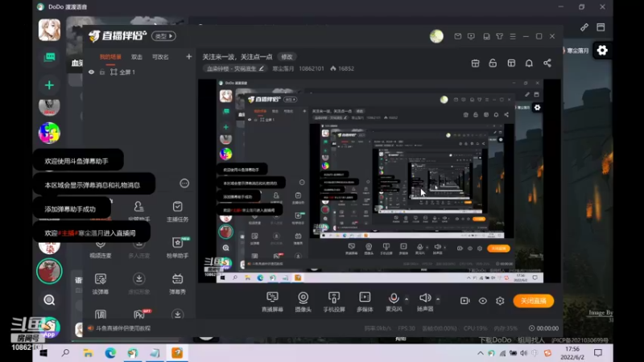Image resolution: width=644 pixels, height=362 pixels.
Task: Hide the 全屏 1 source with eye icon
Action: pos(91,72)
